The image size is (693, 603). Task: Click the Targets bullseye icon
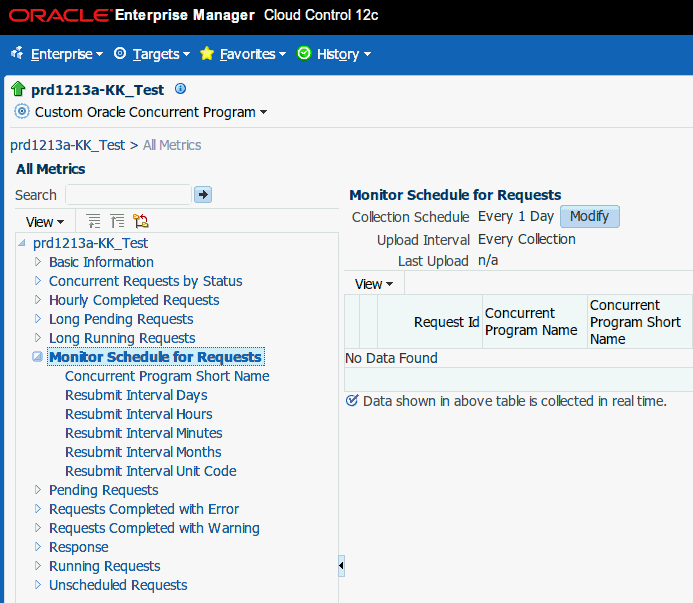pos(120,53)
